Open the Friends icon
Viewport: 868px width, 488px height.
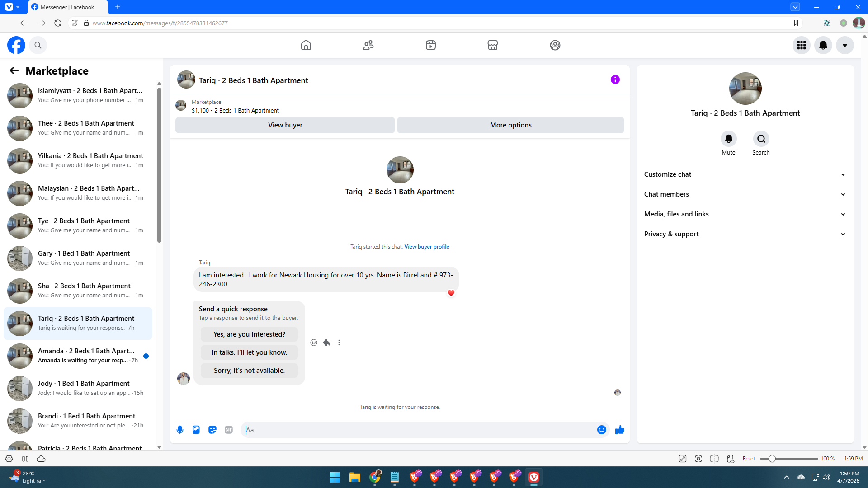[368, 45]
